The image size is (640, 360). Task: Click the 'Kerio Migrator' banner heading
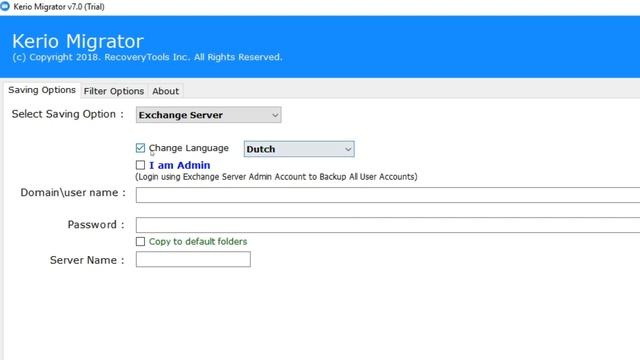[78, 41]
